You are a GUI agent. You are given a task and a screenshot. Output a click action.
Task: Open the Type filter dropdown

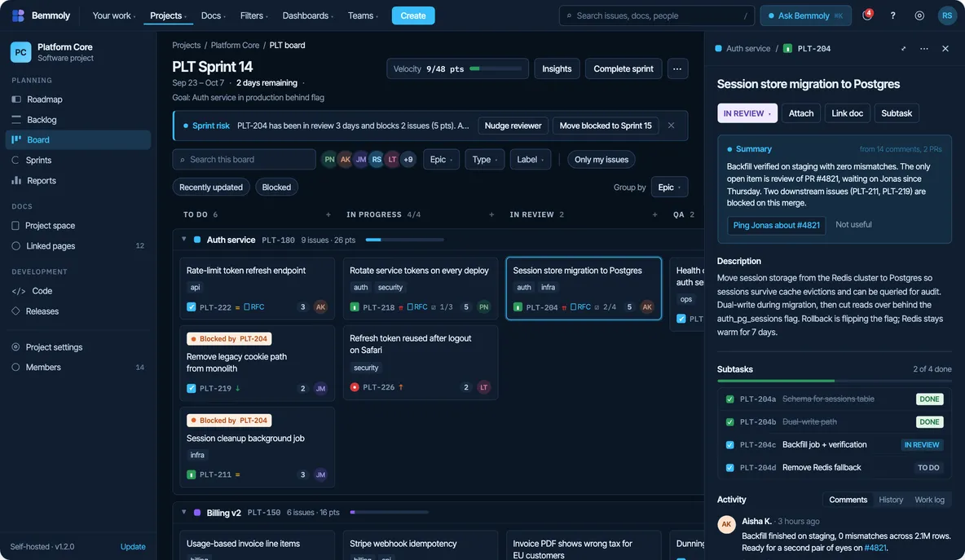click(484, 160)
